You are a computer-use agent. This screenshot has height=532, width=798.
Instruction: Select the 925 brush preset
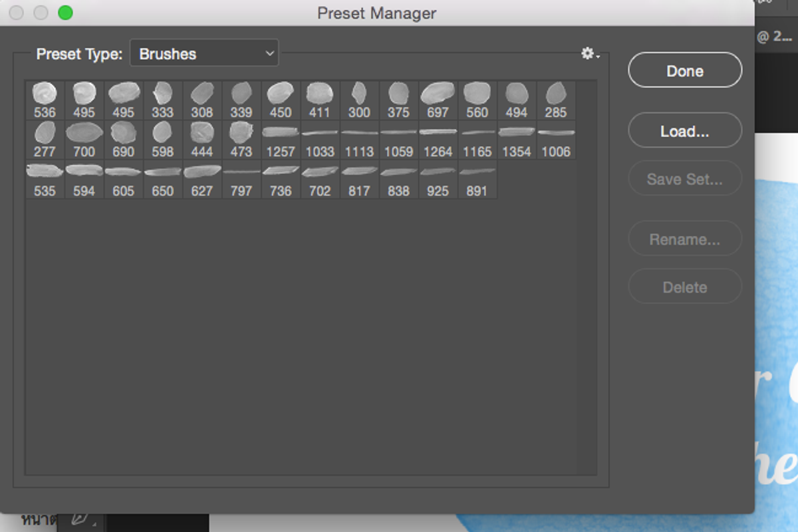(x=438, y=179)
